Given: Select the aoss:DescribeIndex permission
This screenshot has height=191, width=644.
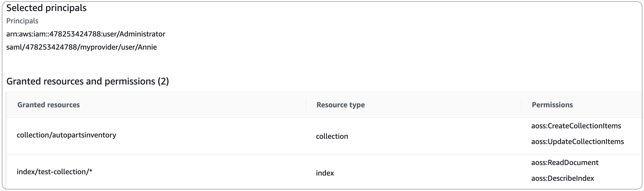Looking at the screenshot, I should pyautogui.click(x=563, y=178).
